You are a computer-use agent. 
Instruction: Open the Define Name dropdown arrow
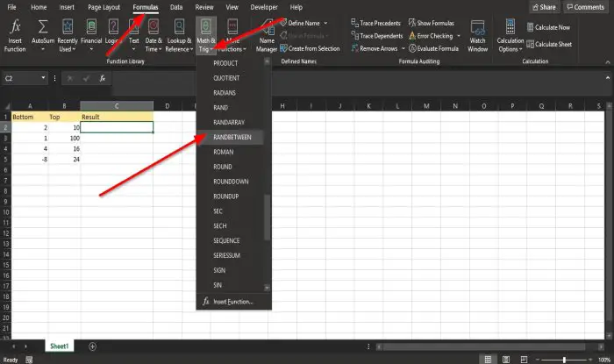pyautogui.click(x=325, y=23)
